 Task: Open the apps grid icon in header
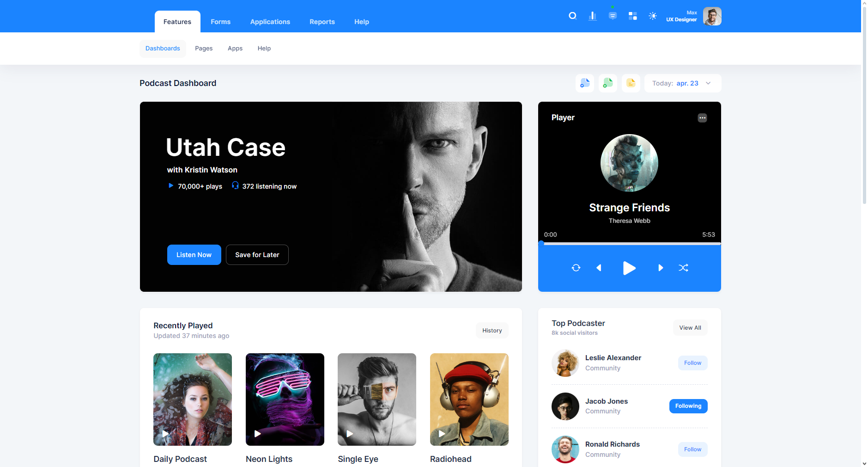(632, 16)
